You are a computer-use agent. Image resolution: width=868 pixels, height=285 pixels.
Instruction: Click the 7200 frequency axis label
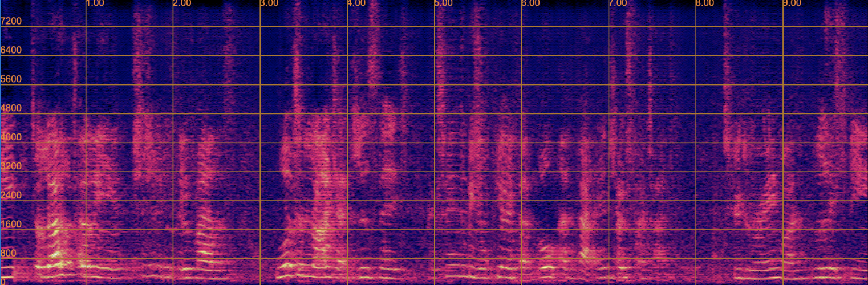11,21
